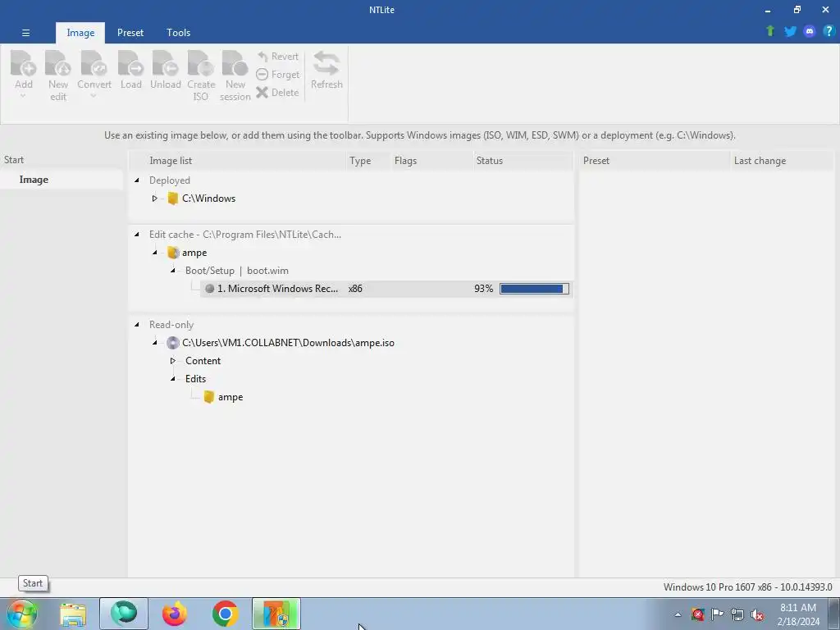Image resolution: width=840 pixels, height=630 pixels.
Task: Click the Action Center flag tray icon
Action: coord(717,614)
